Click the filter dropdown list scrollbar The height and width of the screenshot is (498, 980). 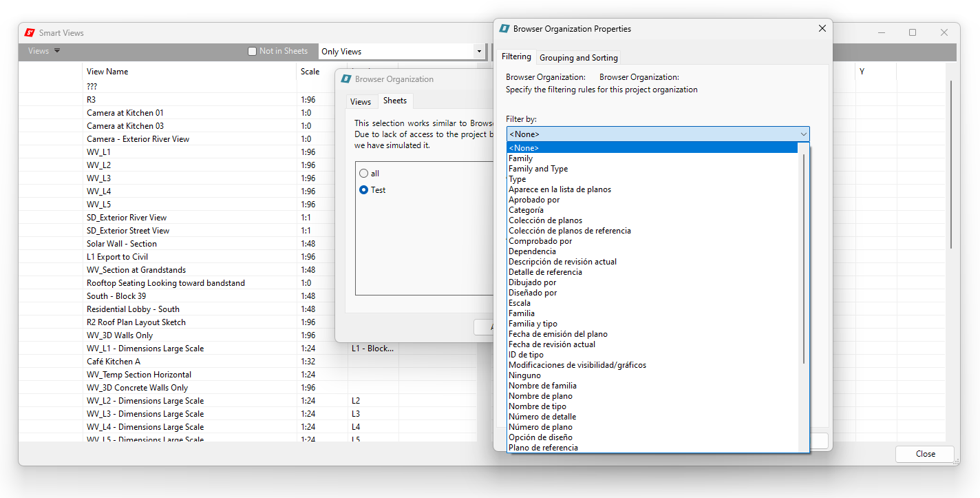[x=803, y=258]
